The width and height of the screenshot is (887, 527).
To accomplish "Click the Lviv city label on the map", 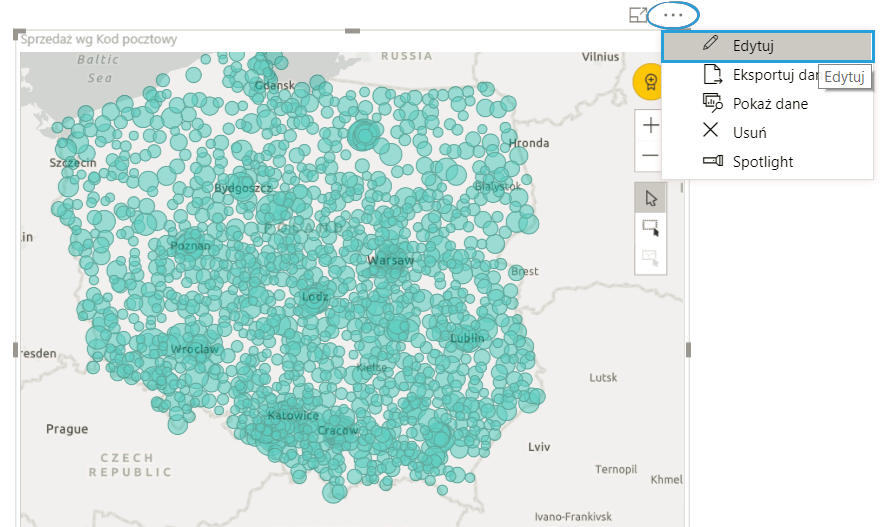I will pyautogui.click(x=539, y=446).
